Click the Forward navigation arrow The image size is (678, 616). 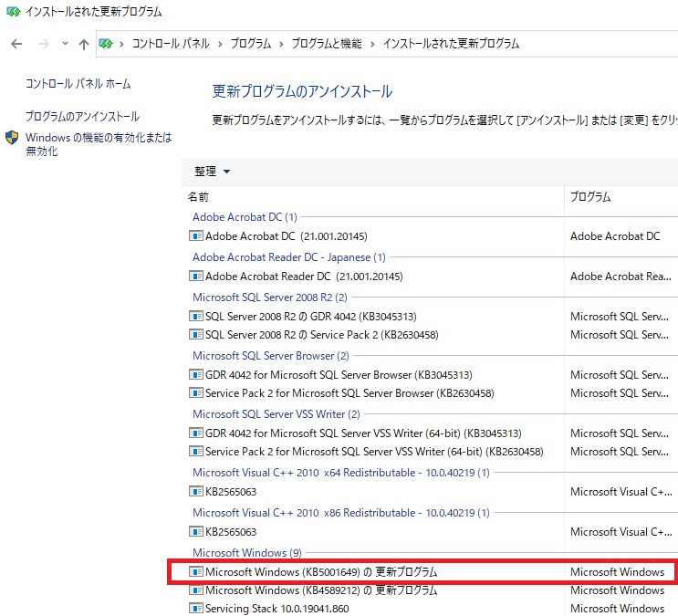click(44, 44)
